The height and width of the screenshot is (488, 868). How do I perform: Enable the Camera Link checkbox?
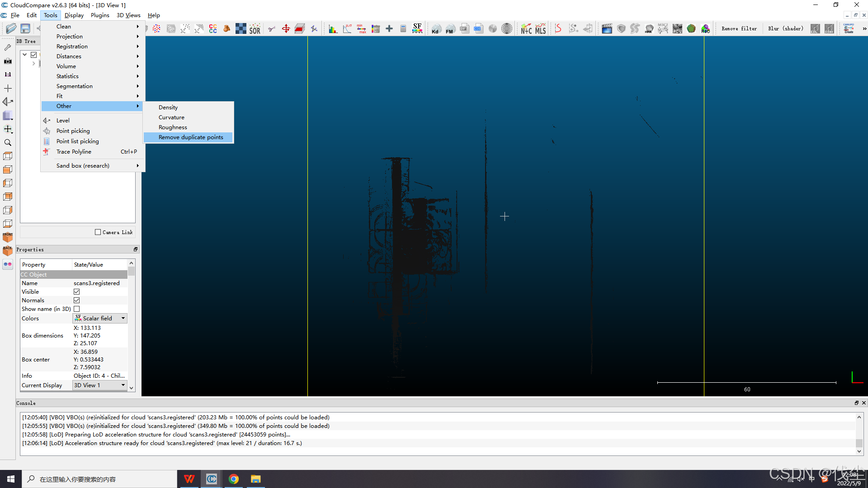[98, 232]
